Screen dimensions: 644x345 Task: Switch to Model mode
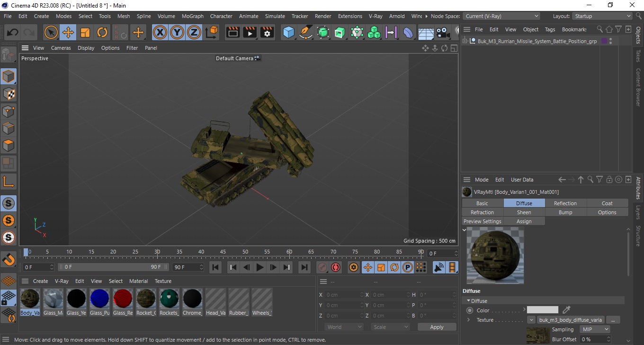pos(9,76)
